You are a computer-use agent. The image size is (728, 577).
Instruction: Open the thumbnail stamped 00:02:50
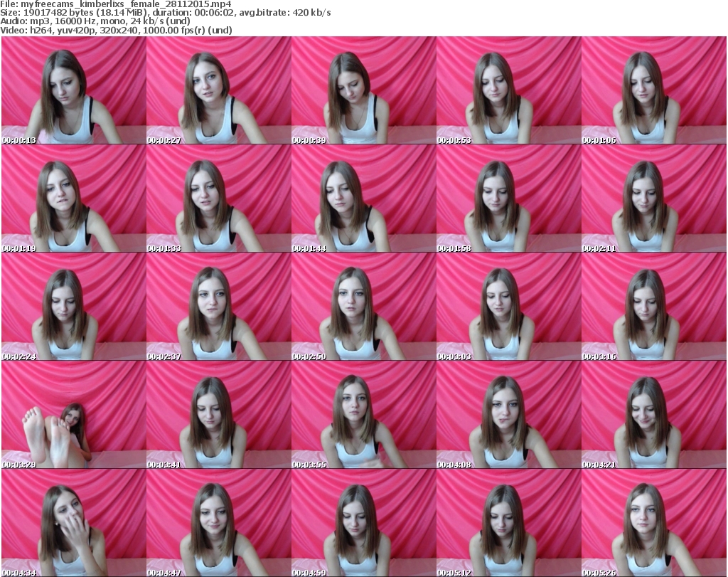(363, 307)
